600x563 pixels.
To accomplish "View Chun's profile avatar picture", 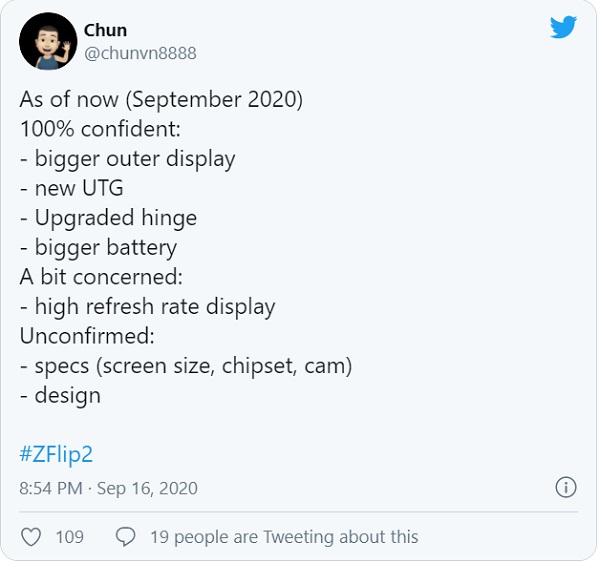I will 48,41.
